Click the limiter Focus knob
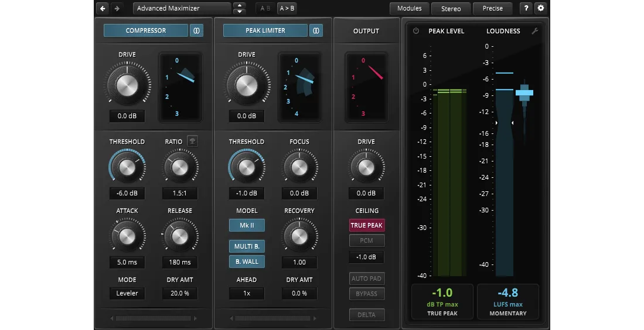This screenshot has height=330, width=644. (299, 167)
